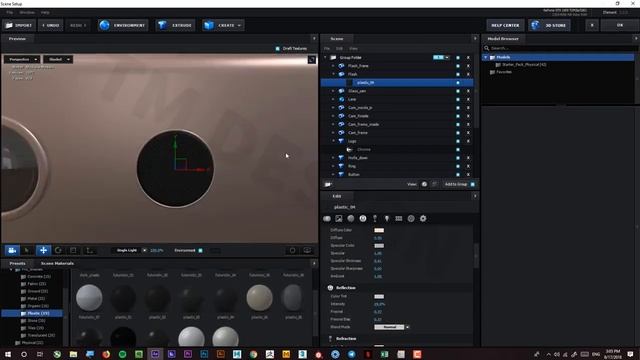Click the round View icon in Scene footer
Screen dimensions: 640x360
click(x=424, y=184)
